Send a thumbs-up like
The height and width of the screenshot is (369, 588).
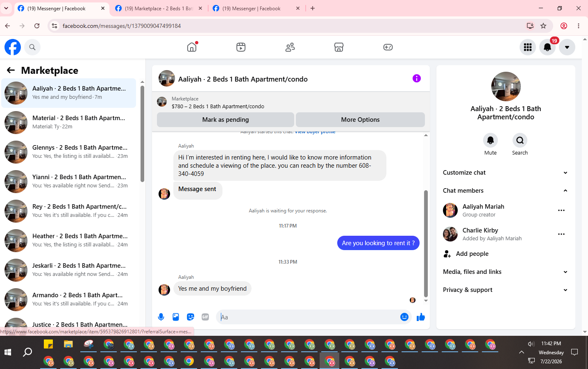click(421, 317)
